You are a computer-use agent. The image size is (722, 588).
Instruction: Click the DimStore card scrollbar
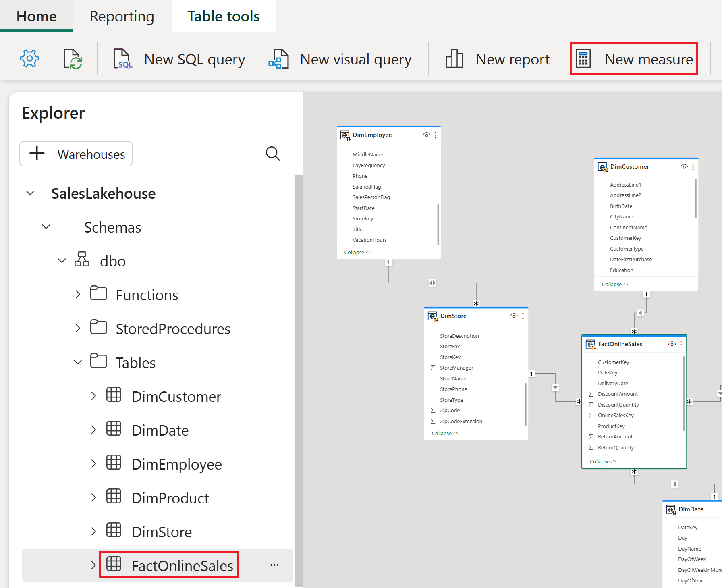coord(526,404)
